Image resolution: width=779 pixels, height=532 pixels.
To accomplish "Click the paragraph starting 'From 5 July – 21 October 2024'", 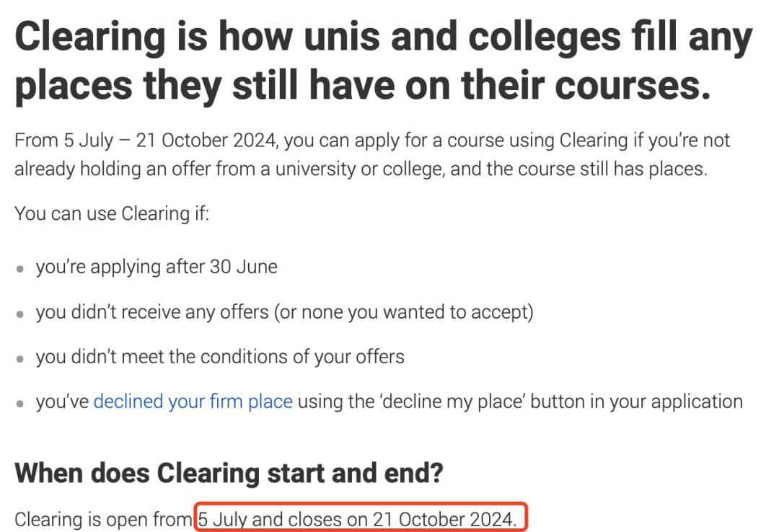I will click(372, 154).
